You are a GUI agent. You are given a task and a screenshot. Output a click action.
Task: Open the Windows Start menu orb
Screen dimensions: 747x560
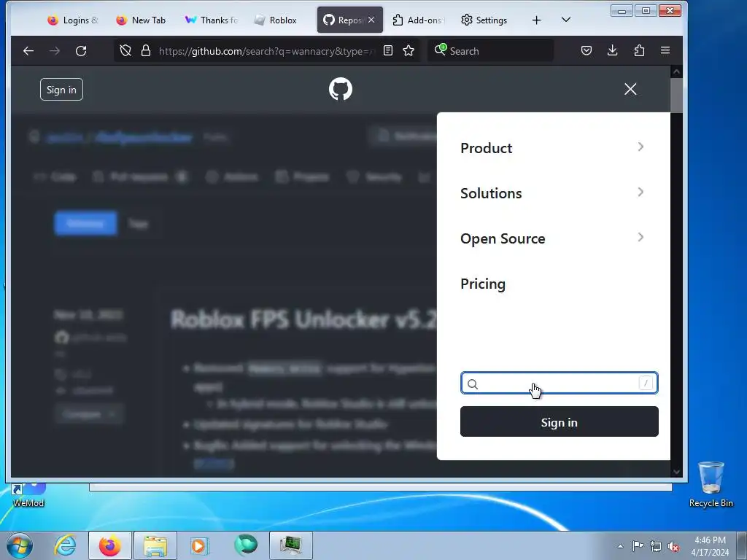pos(20,545)
